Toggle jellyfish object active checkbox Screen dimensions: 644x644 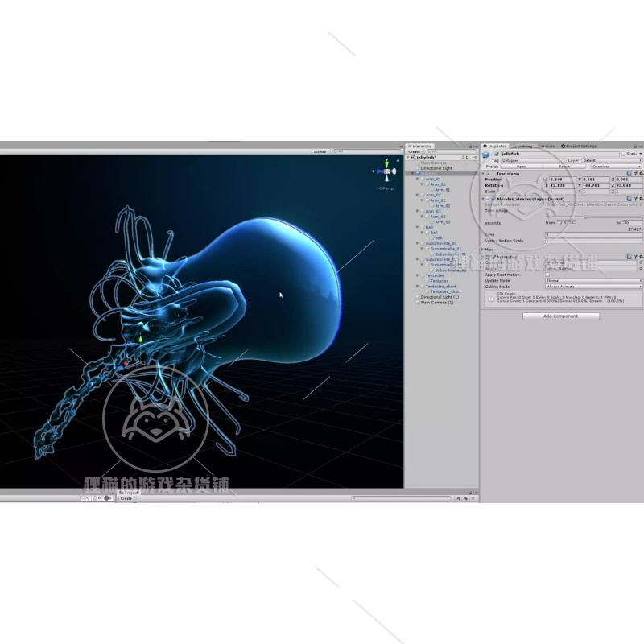(497, 154)
